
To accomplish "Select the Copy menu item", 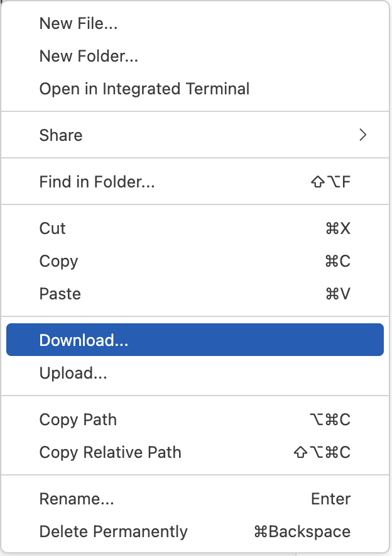I will pyautogui.click(x=195, y=261).
